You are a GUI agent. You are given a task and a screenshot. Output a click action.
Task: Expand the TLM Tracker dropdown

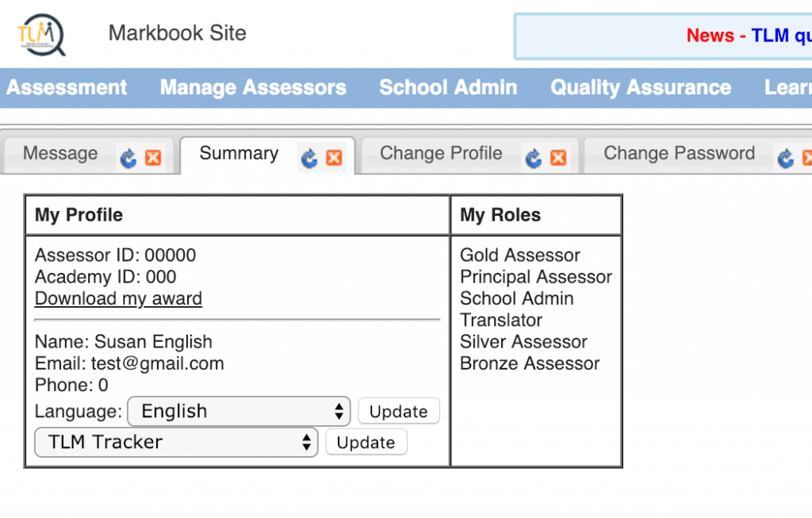[176, 443]
